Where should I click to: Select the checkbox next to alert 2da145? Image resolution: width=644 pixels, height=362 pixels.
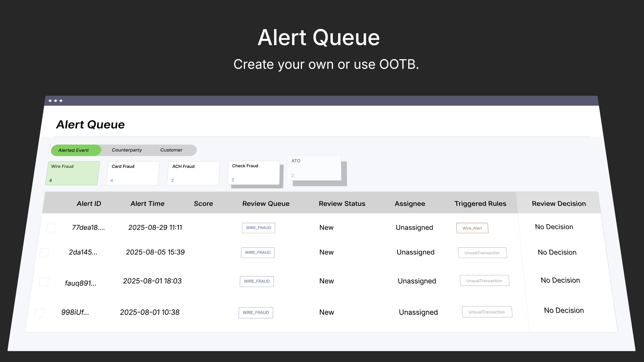pyautogui.click(x=44, y=253)
